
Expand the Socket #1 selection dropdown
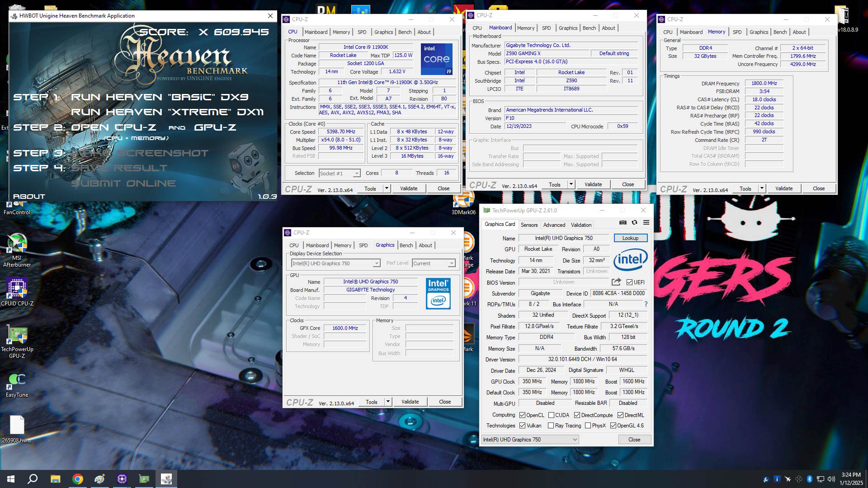(356, 174)
